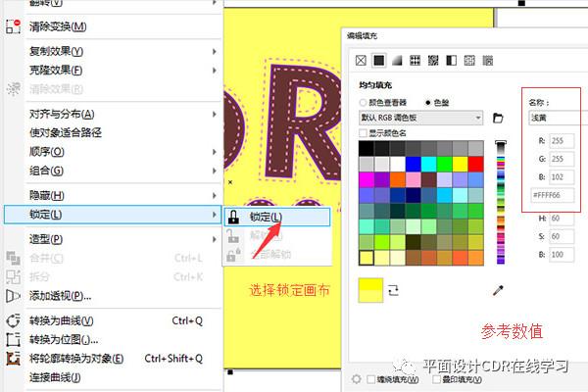
Task: Pick the red palette swatch
Action: click(476, 164)
